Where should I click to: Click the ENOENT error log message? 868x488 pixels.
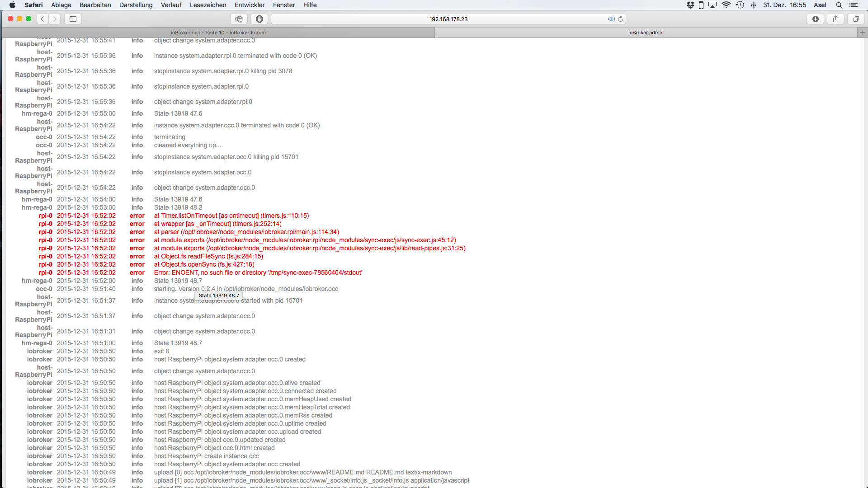click(x=258, y=272)
